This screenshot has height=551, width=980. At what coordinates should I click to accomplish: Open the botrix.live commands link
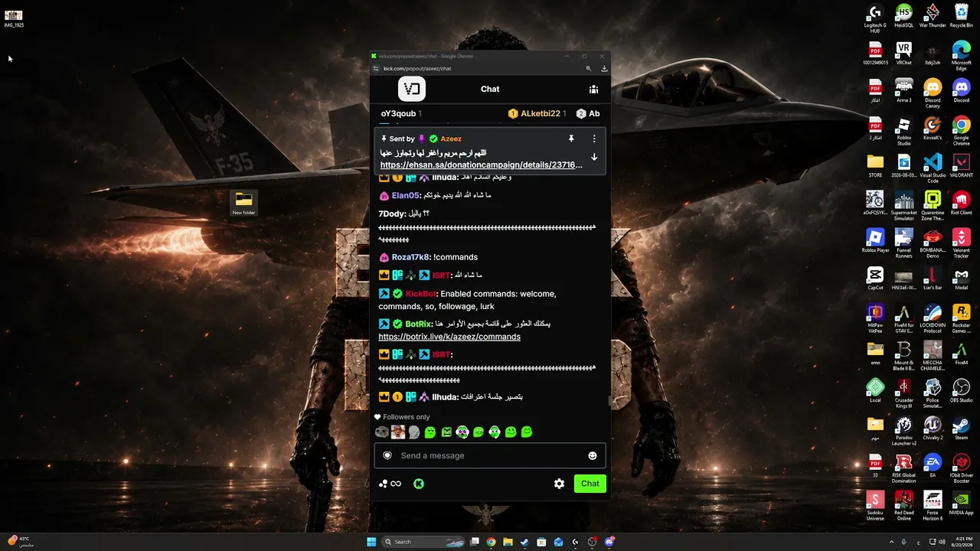tap(449, 337)
